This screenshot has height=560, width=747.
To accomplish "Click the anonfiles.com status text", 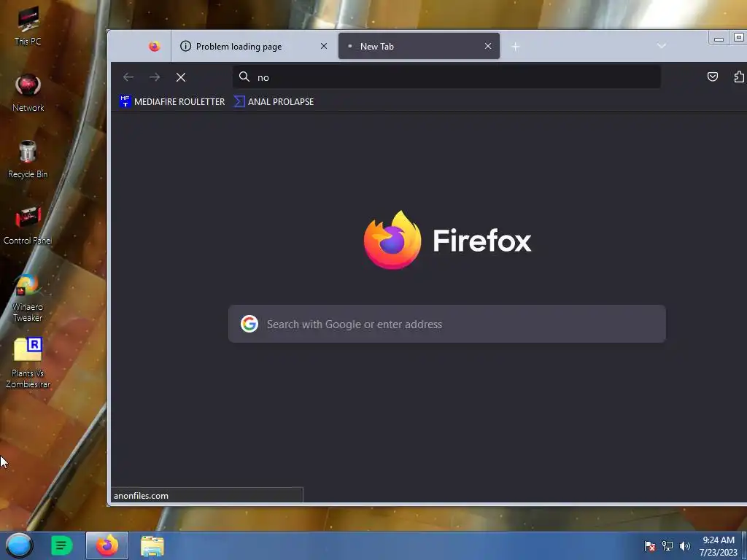I will (141, 496).
